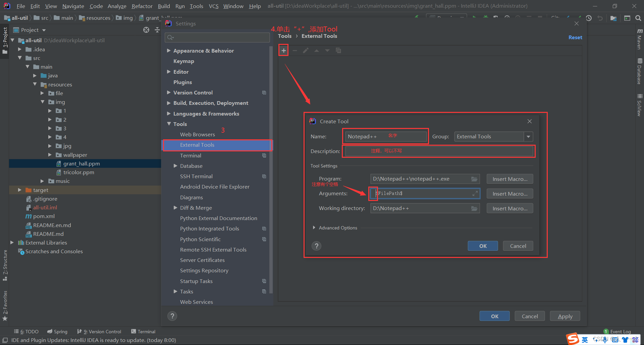Click the Settings search field
This screenshot has width=644, height=345.
[217, 38]
